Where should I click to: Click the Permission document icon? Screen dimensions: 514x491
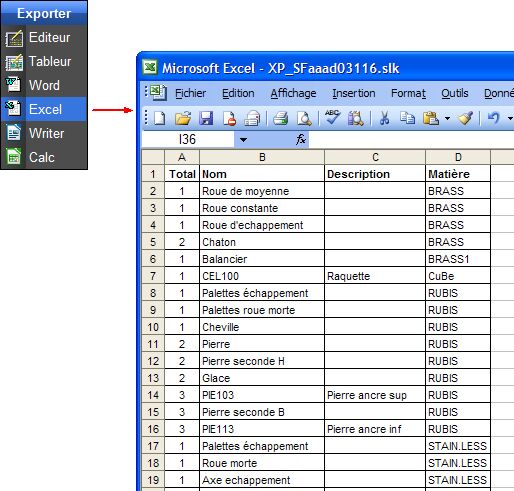[229, 118]
